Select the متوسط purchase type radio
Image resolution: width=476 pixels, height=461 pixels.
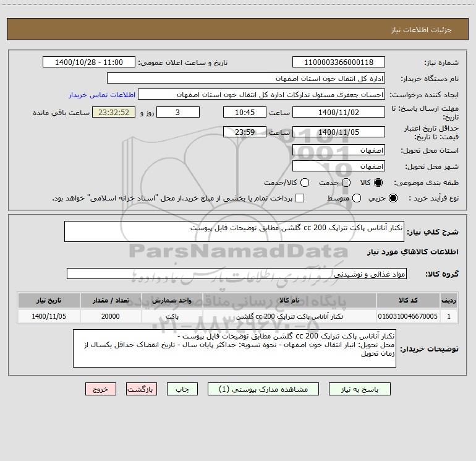[x=357, y=198]
